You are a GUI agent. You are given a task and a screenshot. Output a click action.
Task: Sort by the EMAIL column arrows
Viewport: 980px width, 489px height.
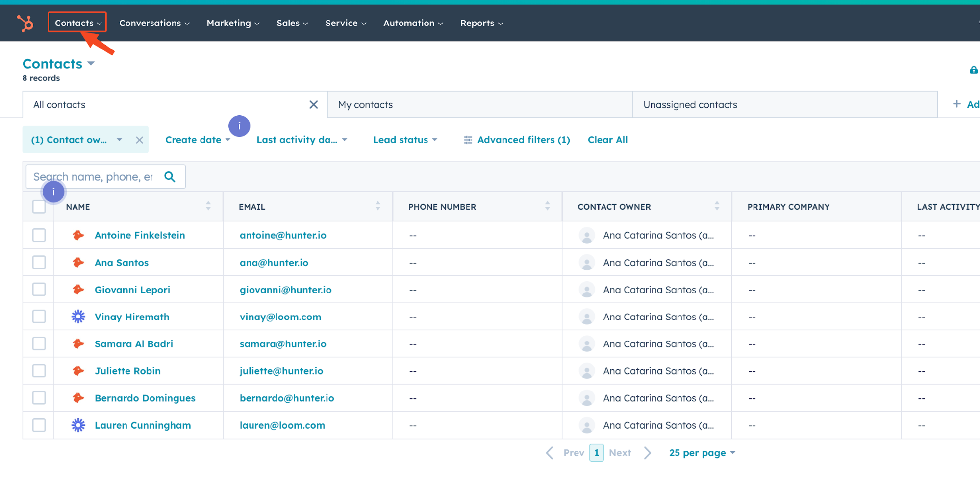point(378,206)
